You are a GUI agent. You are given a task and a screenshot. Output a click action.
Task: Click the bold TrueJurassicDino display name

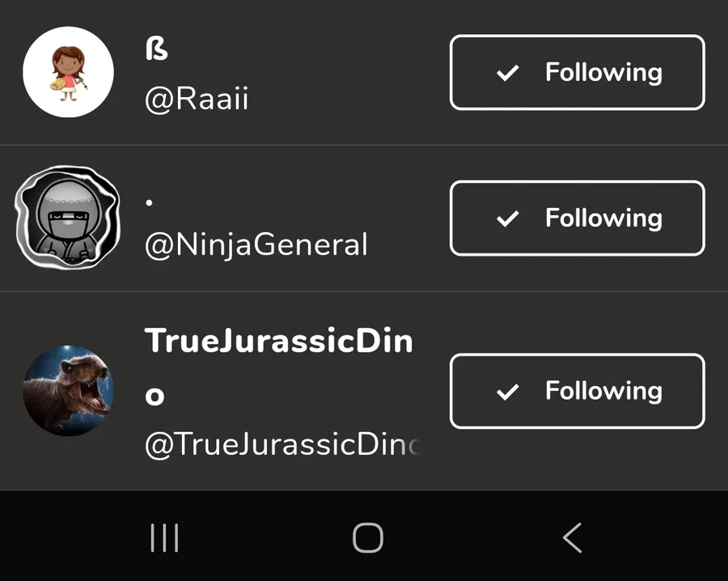[278, 342]
